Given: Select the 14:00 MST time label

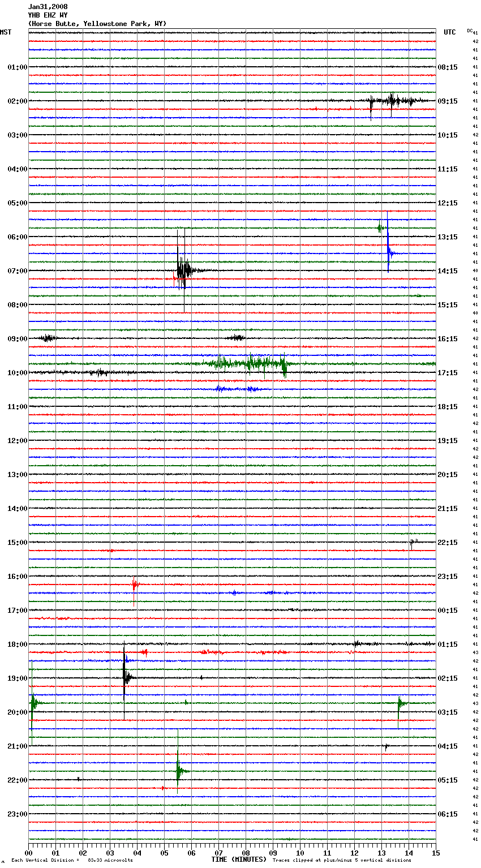Looking at the screenshot, I should click(18, 509).
